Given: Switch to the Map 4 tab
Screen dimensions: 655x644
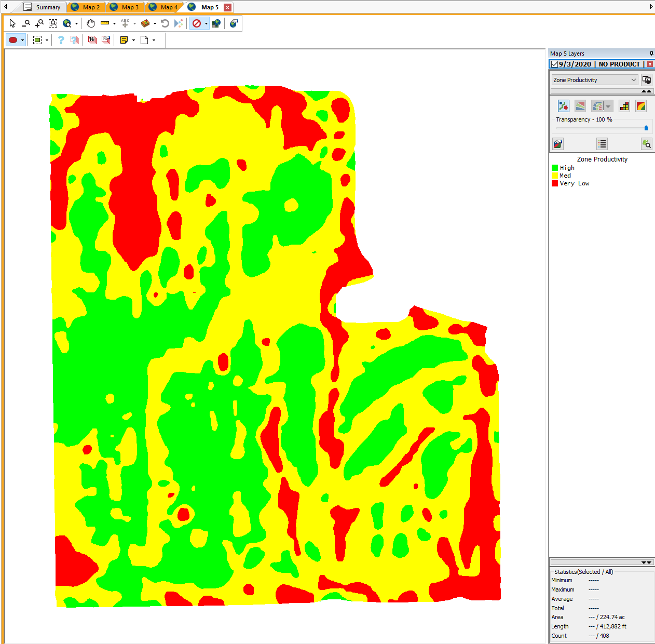Looking at the screenshot, I should [163, 7].
